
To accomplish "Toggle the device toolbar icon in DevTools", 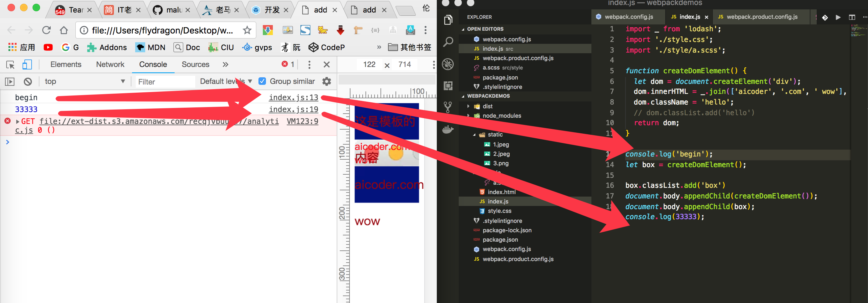I will coord(27,64).
